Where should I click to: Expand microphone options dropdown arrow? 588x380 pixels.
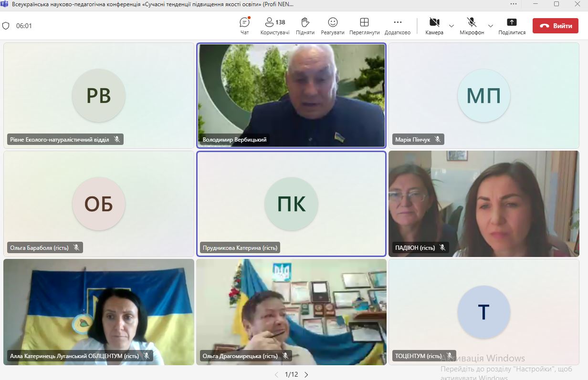[490, 26]
